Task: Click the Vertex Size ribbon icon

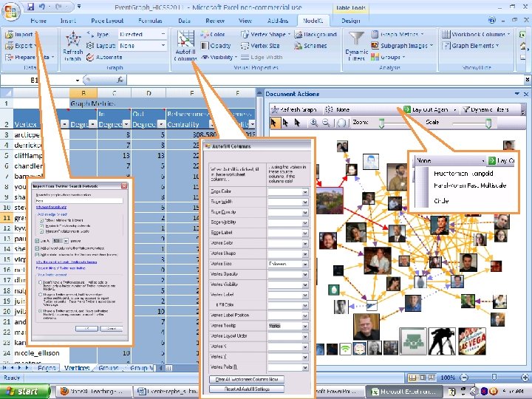Action: click(245, 46)
